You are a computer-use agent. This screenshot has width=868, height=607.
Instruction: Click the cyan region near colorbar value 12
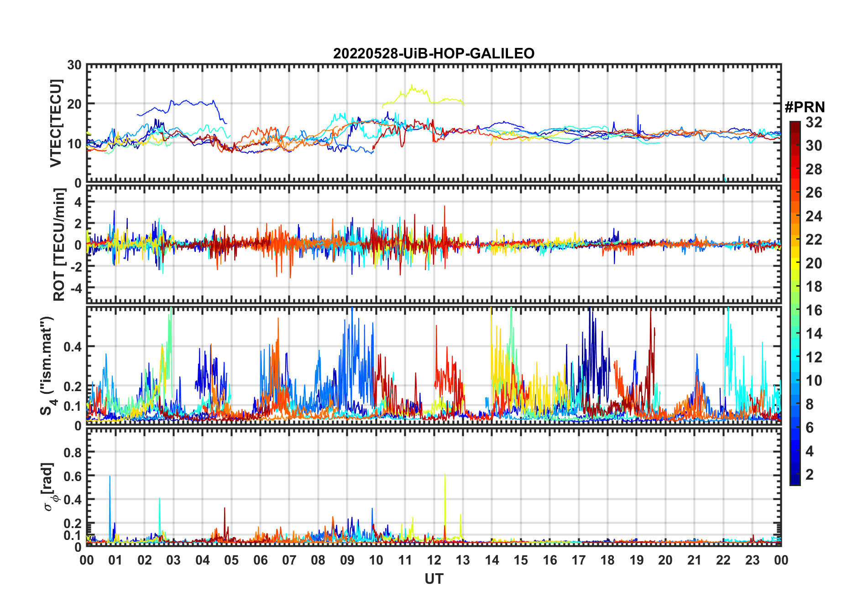tap(795, 357)
